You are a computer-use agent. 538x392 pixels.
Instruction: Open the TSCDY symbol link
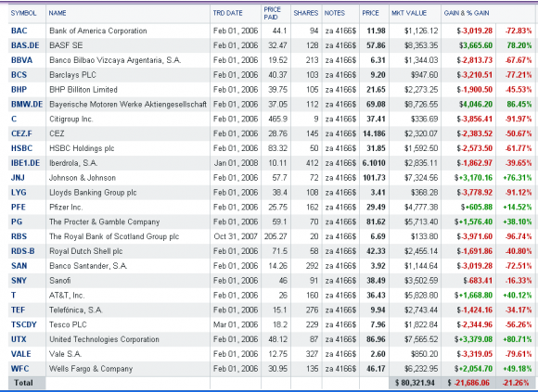(24, 324)
